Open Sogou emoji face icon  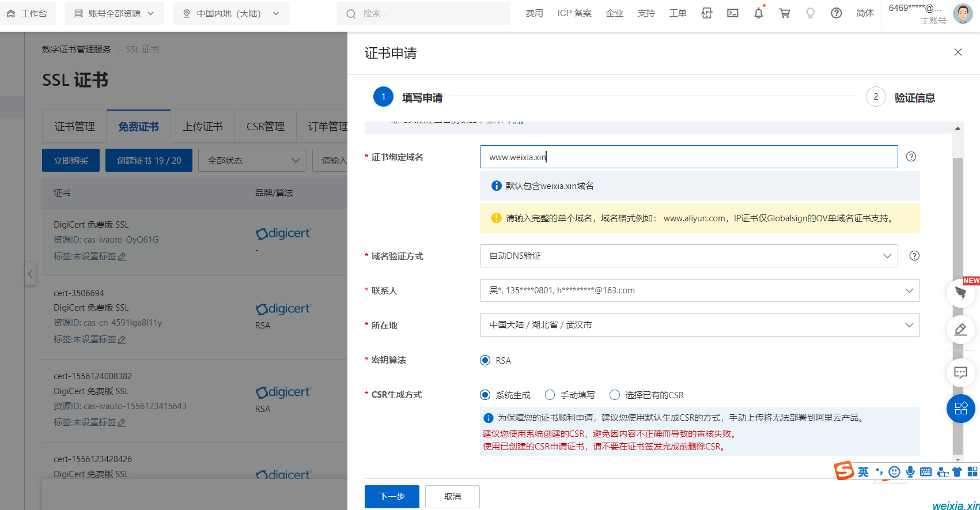894,472
